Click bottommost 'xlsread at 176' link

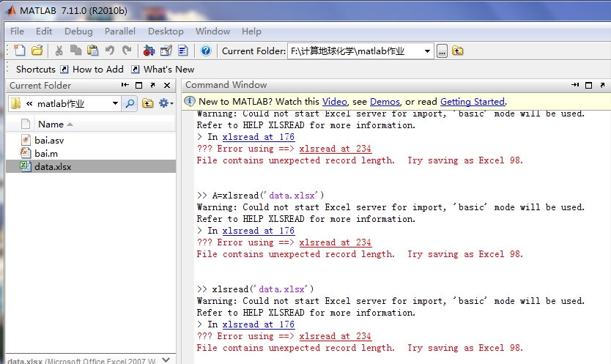click(x=259, y=324)
